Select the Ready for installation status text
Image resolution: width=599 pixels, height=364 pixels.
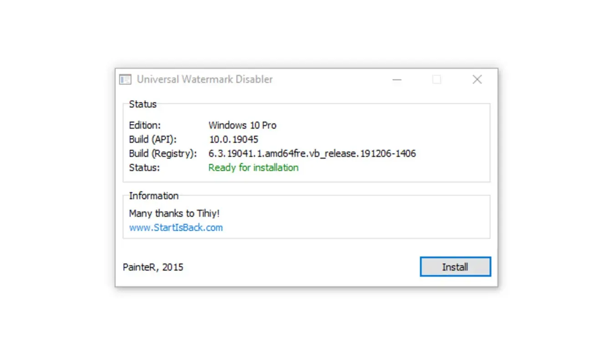coord(253,167)
